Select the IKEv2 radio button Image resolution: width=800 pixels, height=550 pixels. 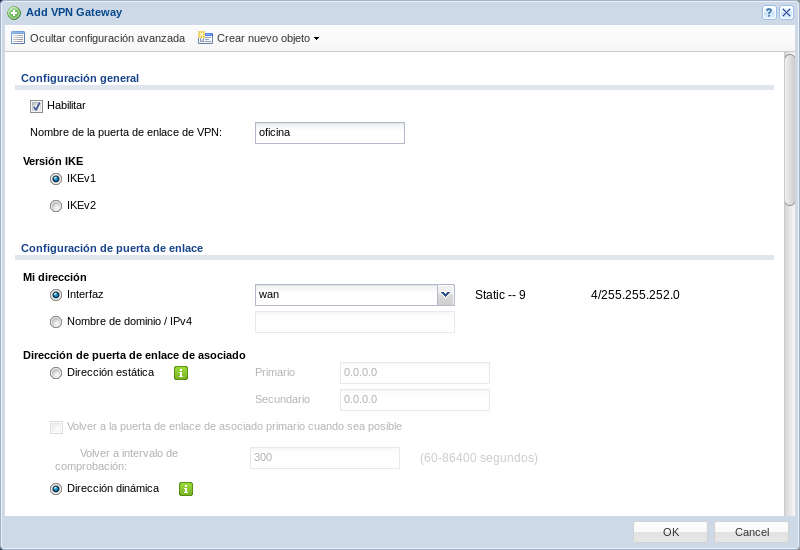56,206
